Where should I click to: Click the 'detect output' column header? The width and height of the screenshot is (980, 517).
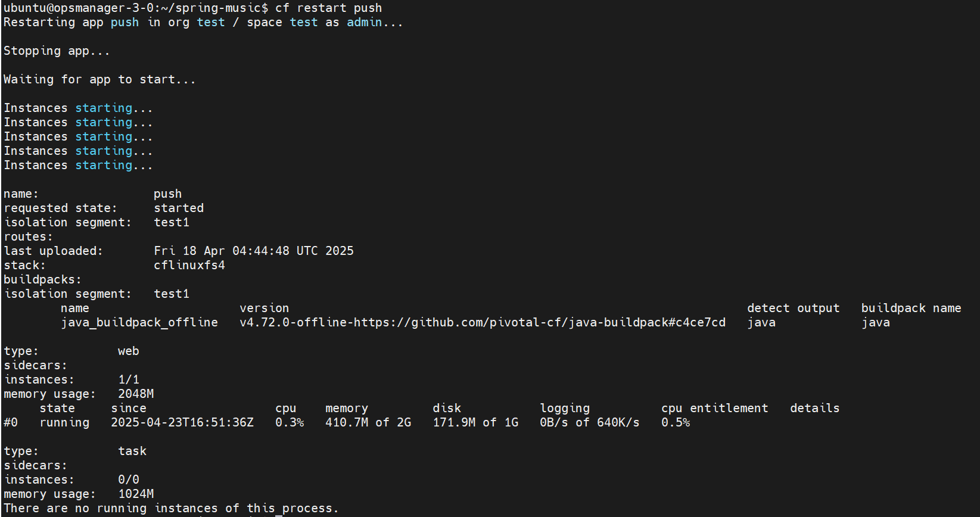(x=794, y=309)
